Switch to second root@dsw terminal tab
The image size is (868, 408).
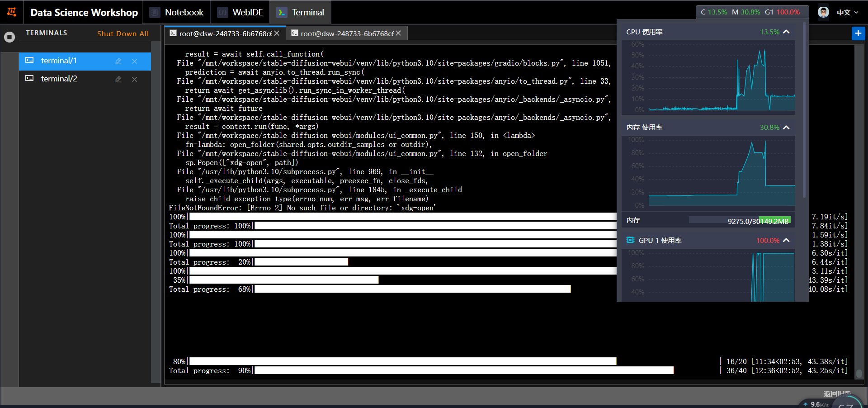(x=346, y=33)
